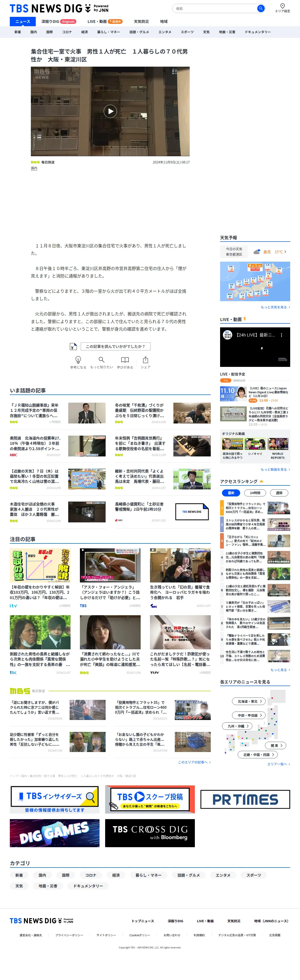300x980 pixels.
Task: Open もっと天気を見る link
Action: [275, 307]
